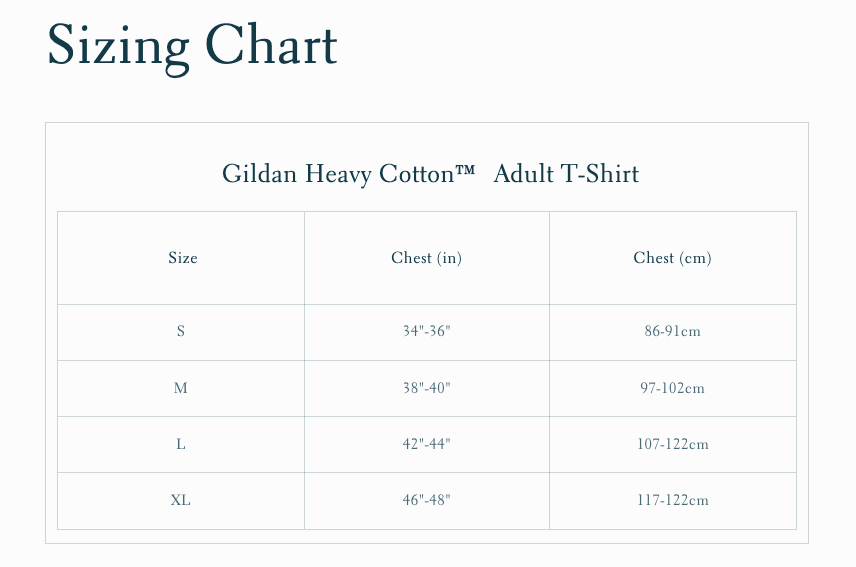Click the ™ trademark symbol in the title
The image size is (856, 567).
click(x=464, y=171)
